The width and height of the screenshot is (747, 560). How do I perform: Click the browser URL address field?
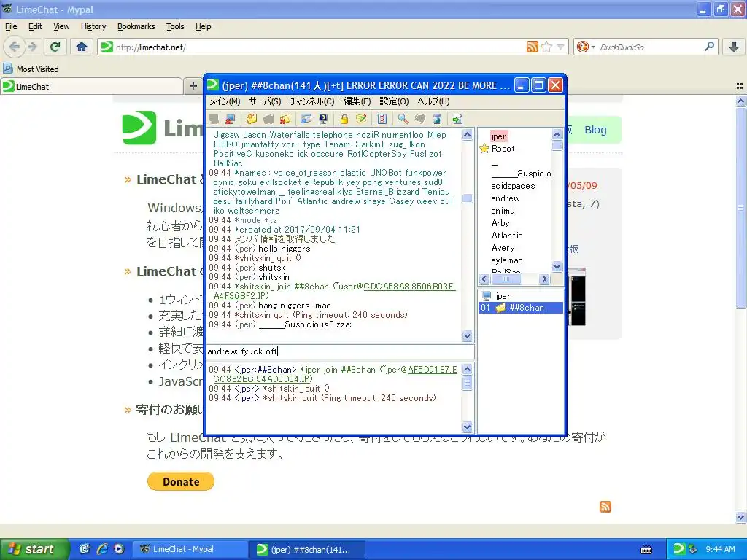point(320,47)
